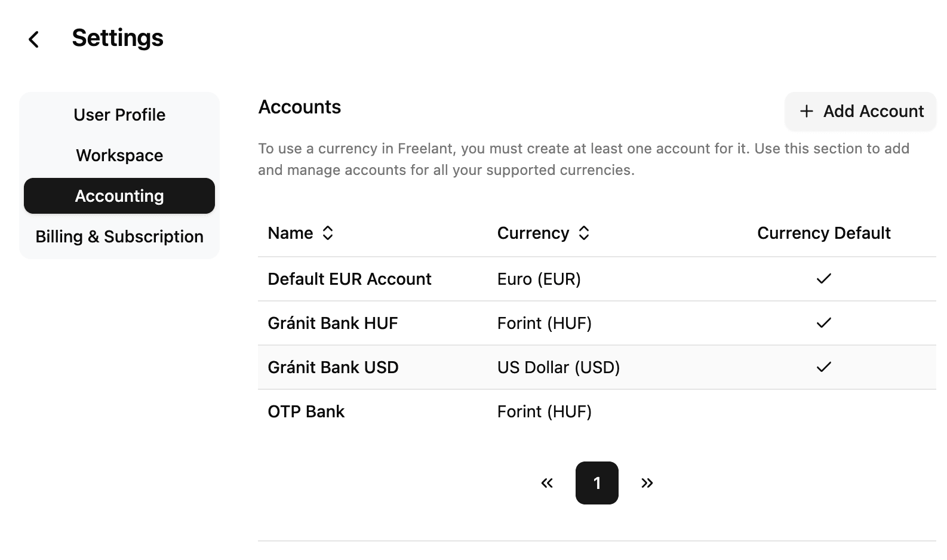
Task: Click the checkmark for Gránit Bank HUF
Action: [x=824, y=322]
